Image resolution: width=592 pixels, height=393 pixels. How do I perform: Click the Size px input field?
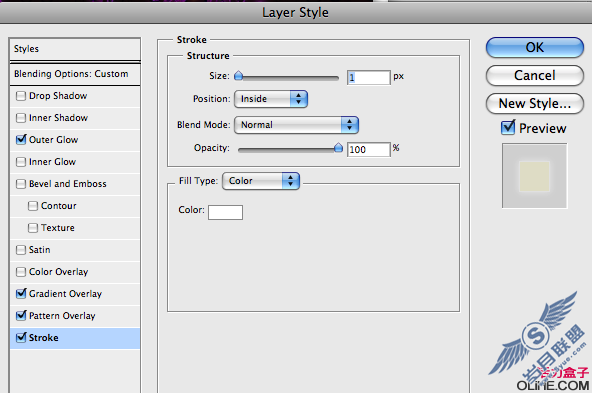[x=368, y=77]
